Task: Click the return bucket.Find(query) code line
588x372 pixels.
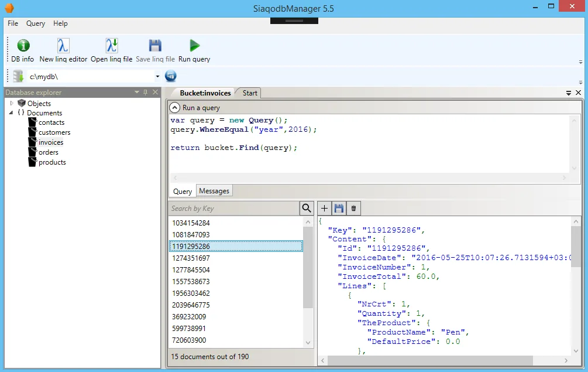Action: coord(233,148)
